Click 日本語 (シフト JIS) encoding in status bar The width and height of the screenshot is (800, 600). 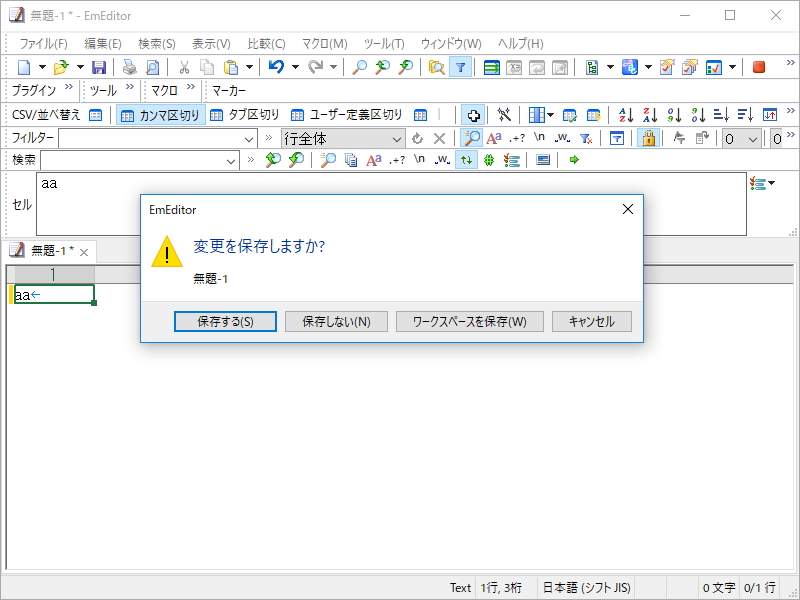[586, 588]
